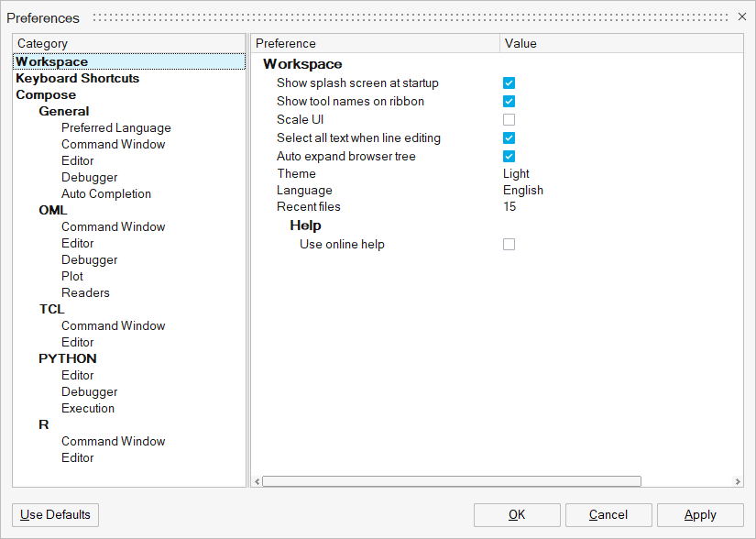Select Plot under OML
This screenshot has height=539, width=756.
click(x=72, y=276)
